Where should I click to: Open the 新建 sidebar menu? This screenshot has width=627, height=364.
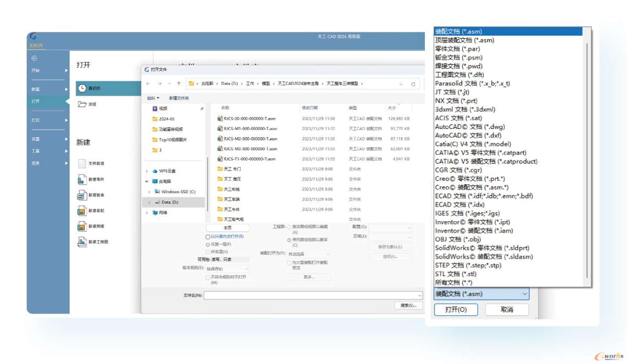point(48,89)
